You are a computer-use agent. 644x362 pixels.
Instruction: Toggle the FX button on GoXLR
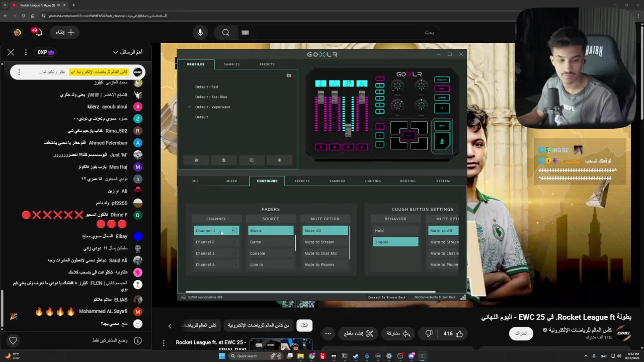coord(442,108)
